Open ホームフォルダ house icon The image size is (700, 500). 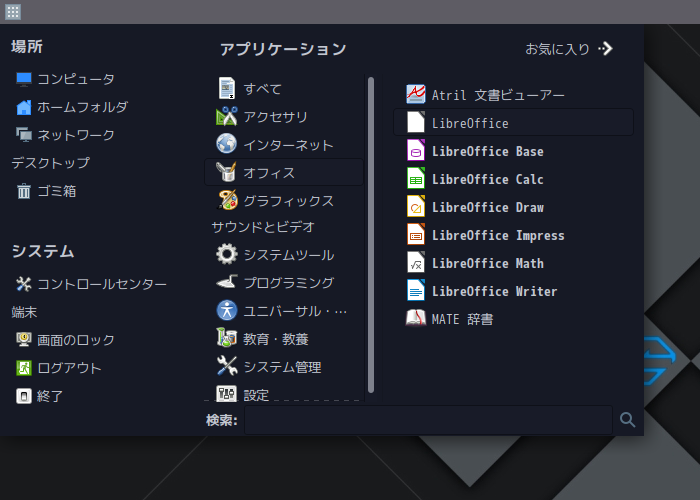pos(24,107)
